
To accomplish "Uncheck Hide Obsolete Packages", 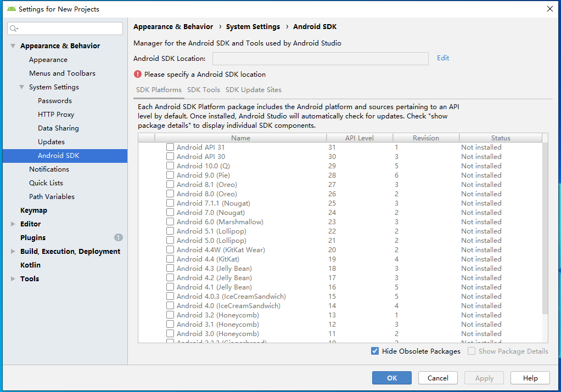I will [374, 351].
